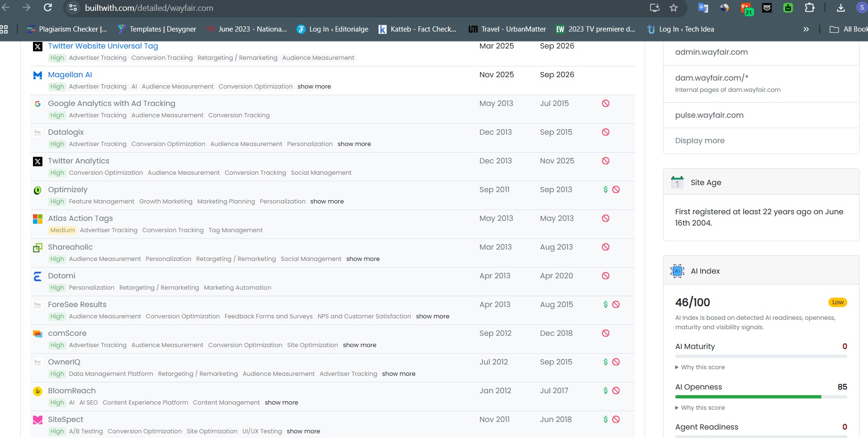Open the admin.wayfair.com subdomain entry
The width and height of the screenshot is (868, 438).
711,52
